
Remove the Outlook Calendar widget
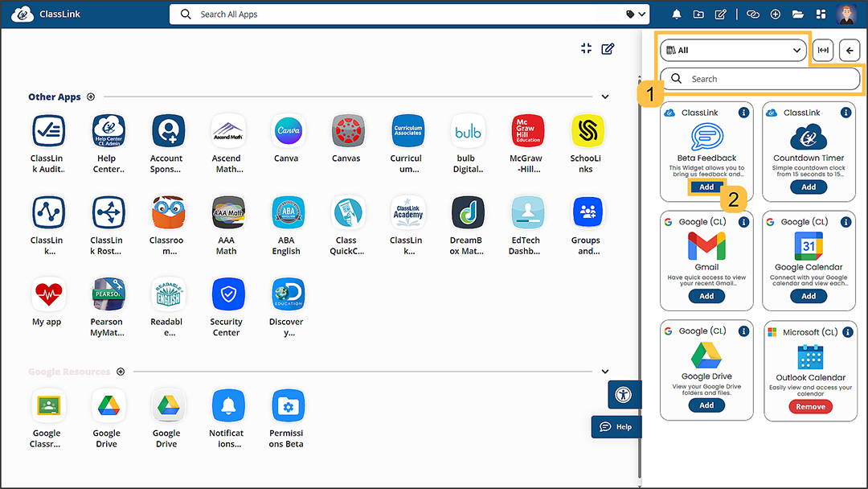pos(810,406)
